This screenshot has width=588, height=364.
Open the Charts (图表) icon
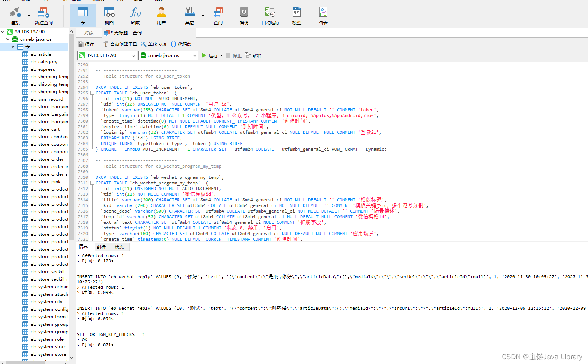[323, 16]
